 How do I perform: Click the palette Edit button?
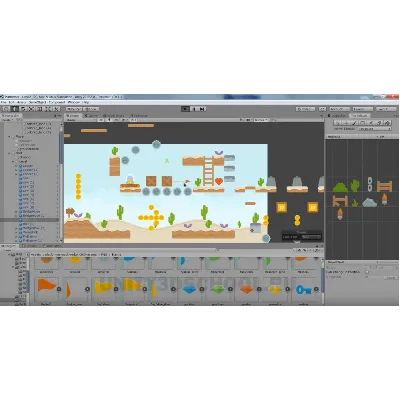coord(382,137)
